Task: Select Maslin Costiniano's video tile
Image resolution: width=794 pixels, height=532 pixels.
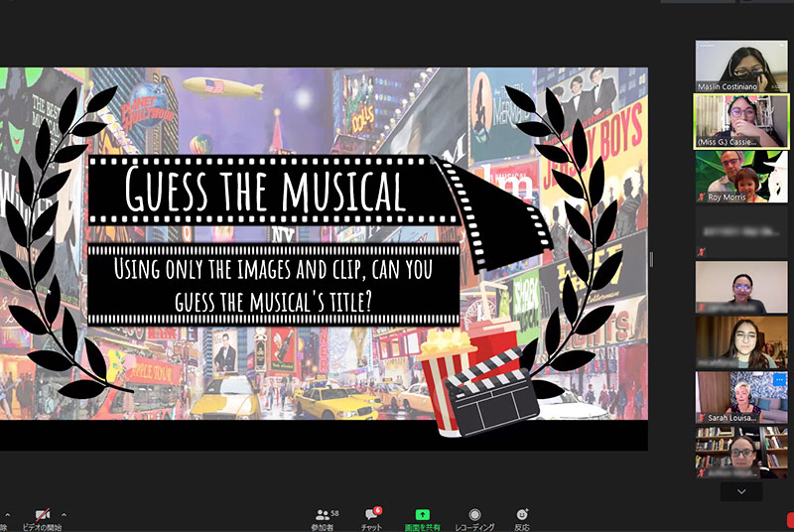Action: (741, 66)
